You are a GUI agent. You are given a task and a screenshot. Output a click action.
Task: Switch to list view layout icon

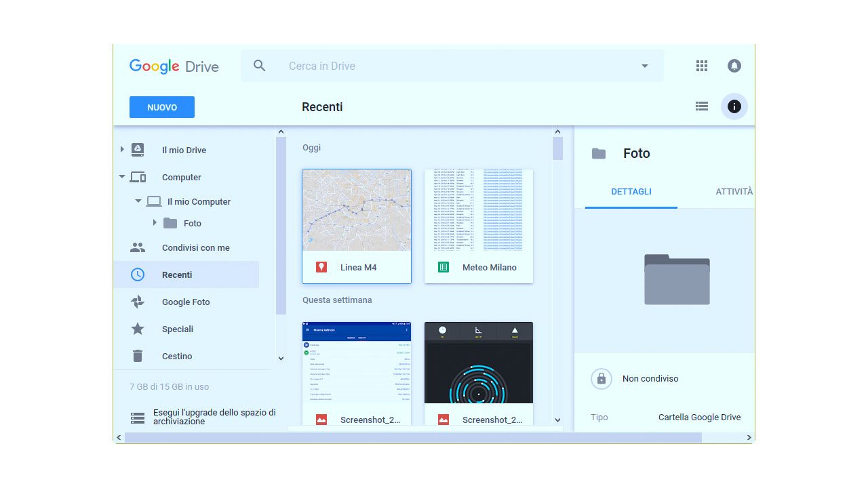pyautogui.click(x=702, y=106)
